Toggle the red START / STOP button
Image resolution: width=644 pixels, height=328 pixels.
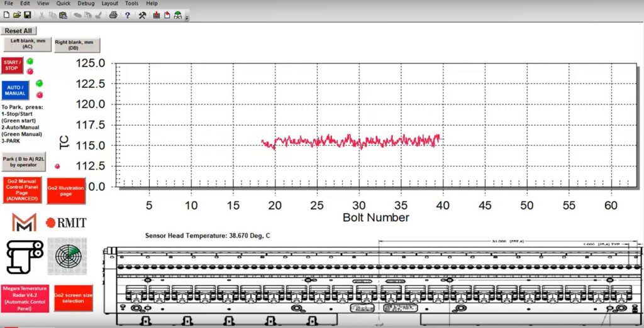12,66
